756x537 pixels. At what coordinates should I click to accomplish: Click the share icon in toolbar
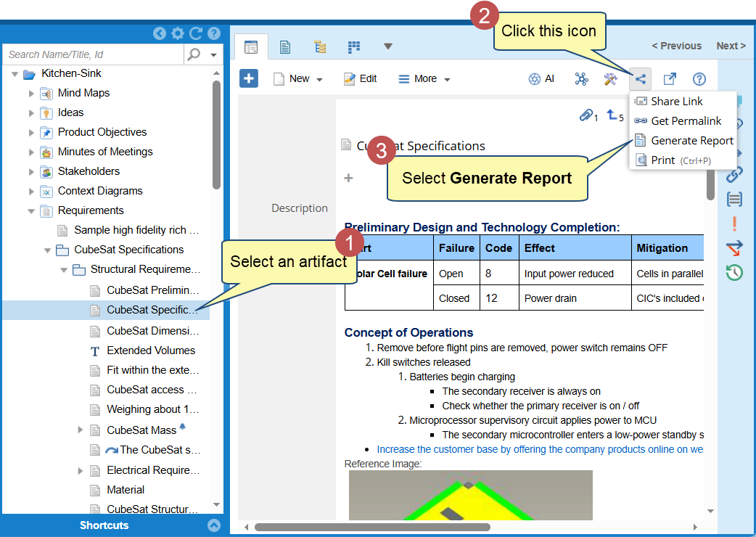point(640,79)
